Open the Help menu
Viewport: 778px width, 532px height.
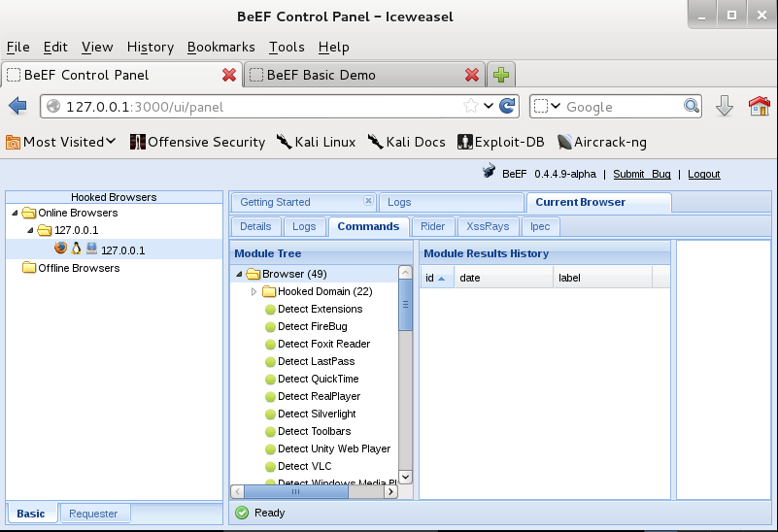pyautogui.click(x=334, y=48)
